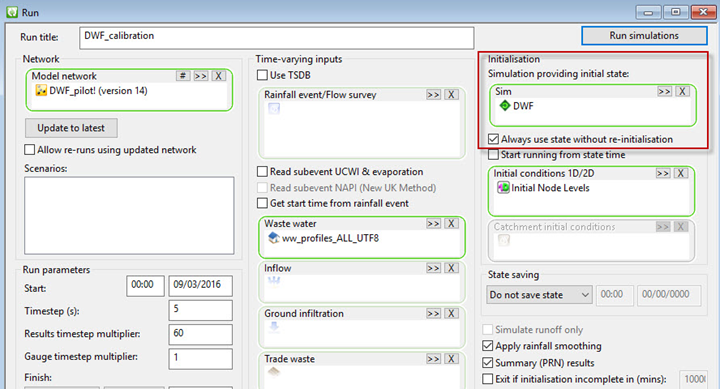Click the Initial Node Levels icon
Screen dimensions: 720x389
(x=503, y=187)
